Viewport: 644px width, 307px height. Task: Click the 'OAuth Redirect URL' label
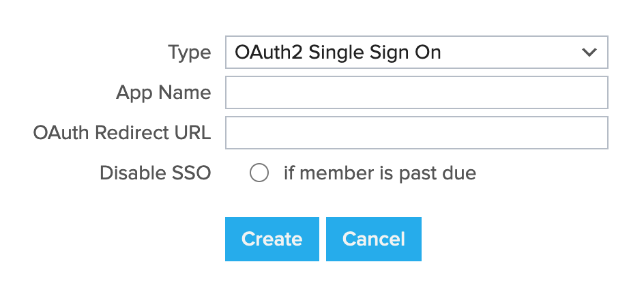[121, 132]
